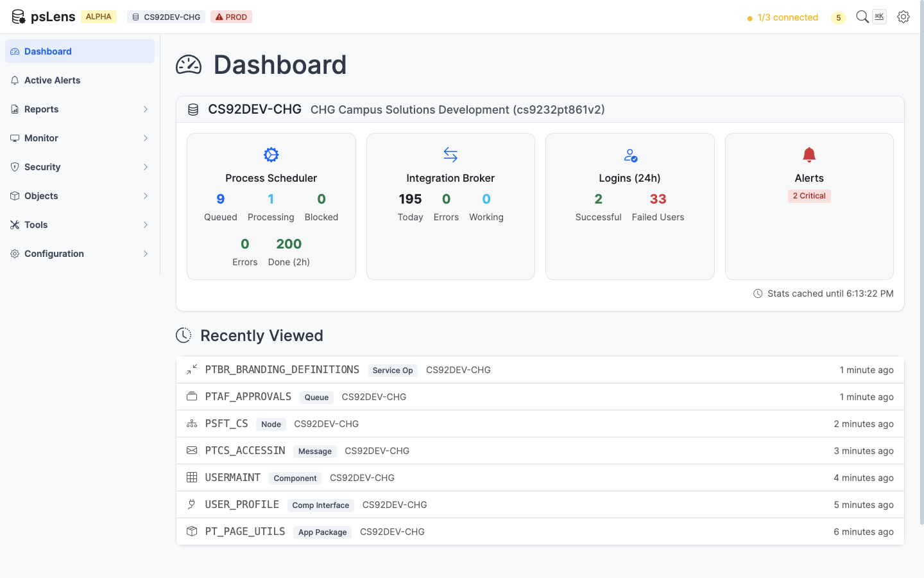Open PSFT_CS recently viewed item
This screenshot has height=578, width=924.
(x=540, y=424)
